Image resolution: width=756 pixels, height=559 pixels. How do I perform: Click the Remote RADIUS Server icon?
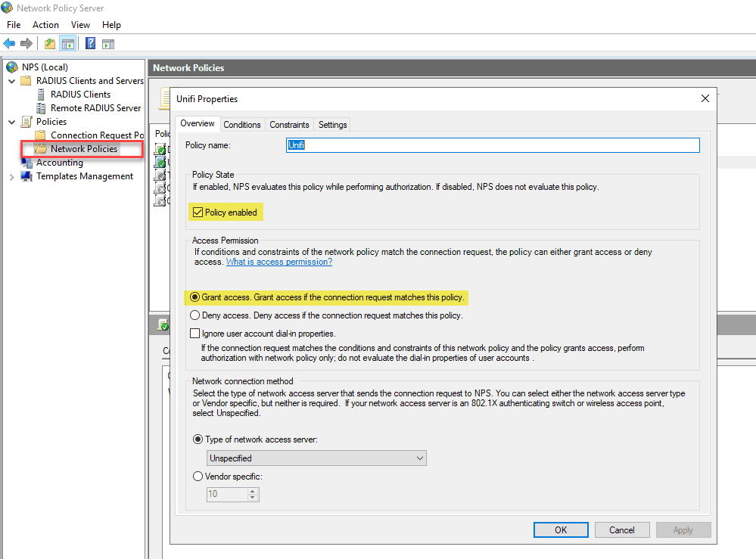click(x=42, y=108)
